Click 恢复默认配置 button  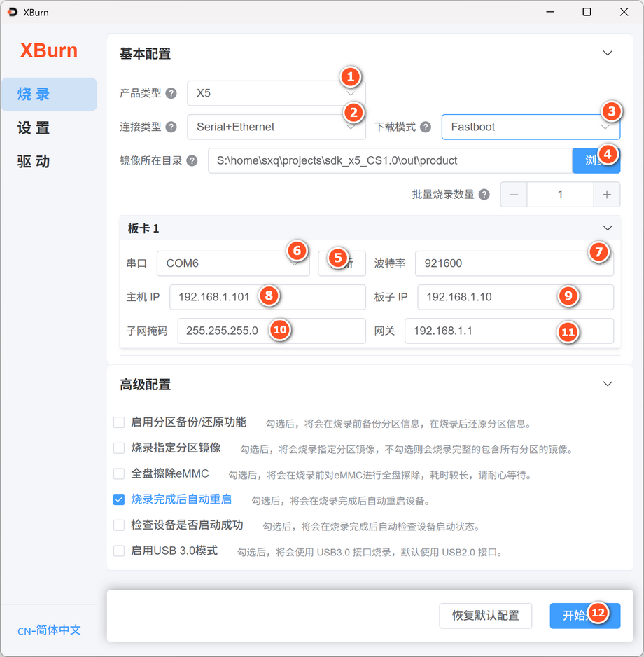(486, 616)
